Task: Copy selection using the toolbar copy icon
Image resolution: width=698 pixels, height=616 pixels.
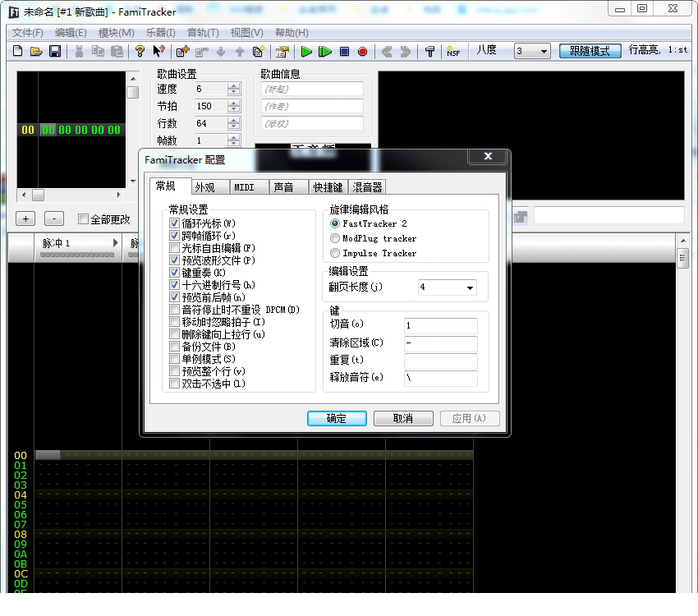Action: pos(98,51)
